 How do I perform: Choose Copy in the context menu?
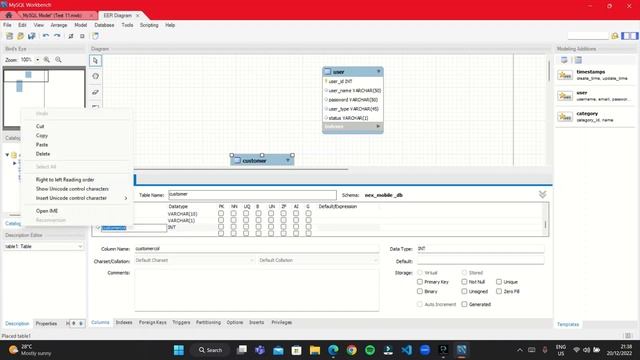pyautogui.click(x=42, y=136)
